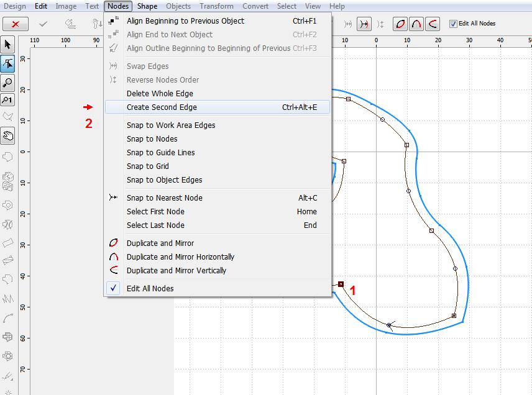Activate the node editing tool

point(8,63)
